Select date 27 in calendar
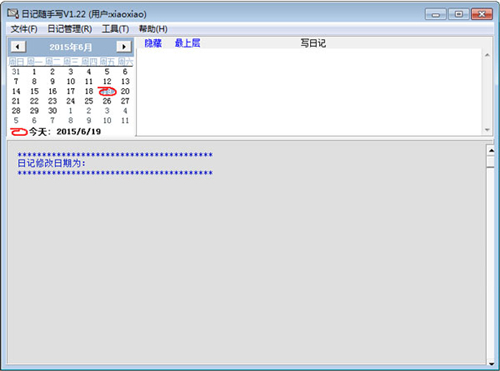 point(125,101)
